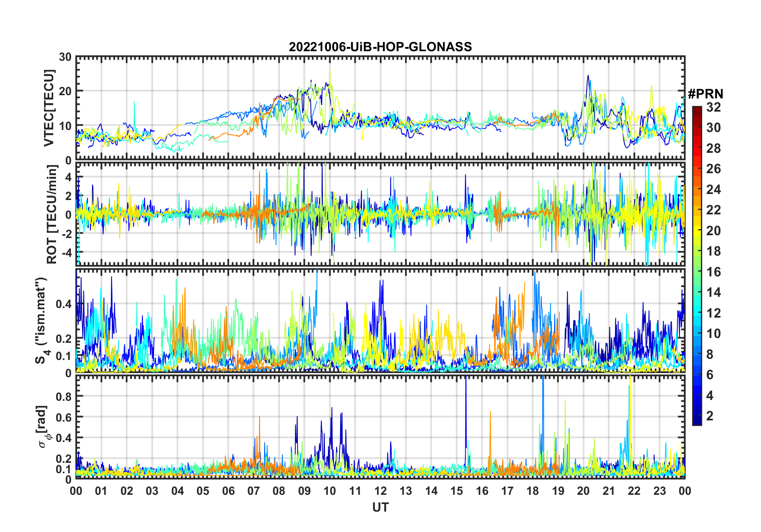Click the σφ[rad] y-axis label
The width and height of the screenshot is (761, 532).
[x=42, y=427]
